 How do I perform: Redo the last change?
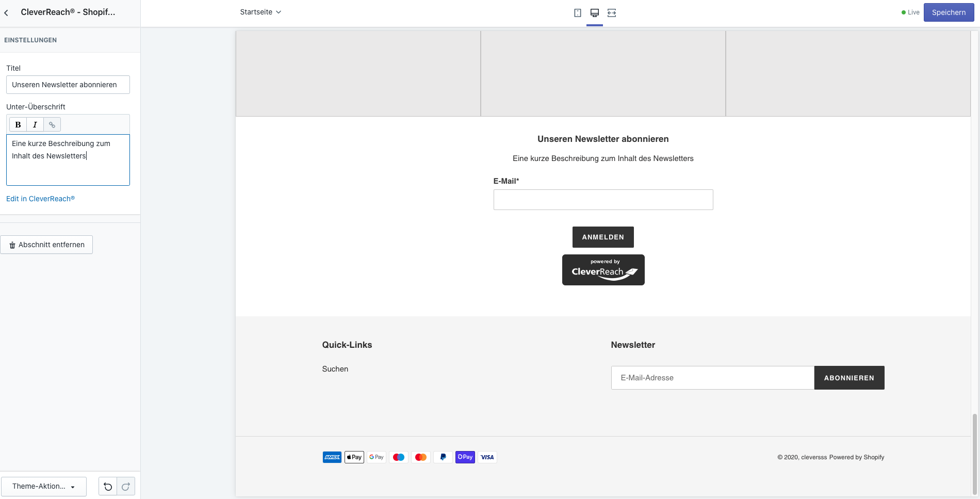pyautogui.click(x=126, y=486)
